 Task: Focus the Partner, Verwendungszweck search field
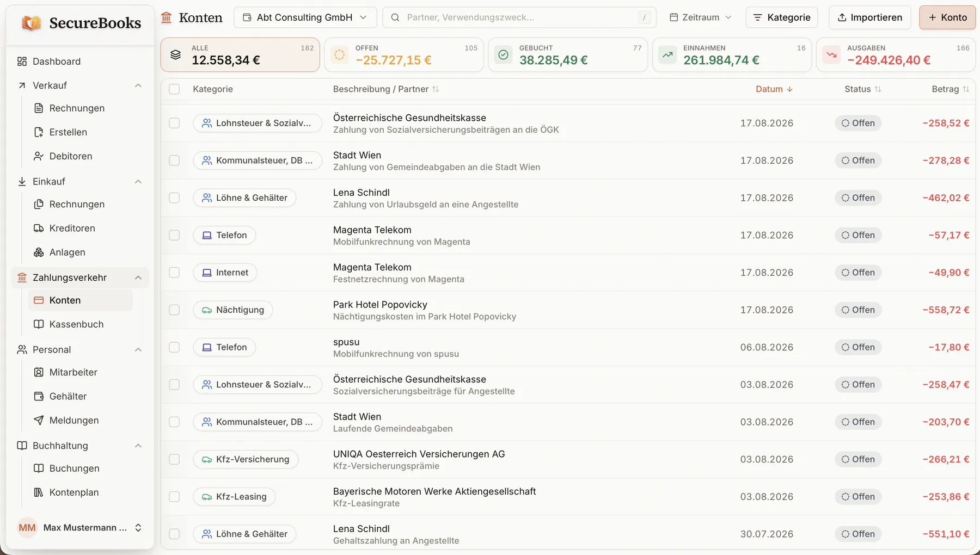pos(519,17)
